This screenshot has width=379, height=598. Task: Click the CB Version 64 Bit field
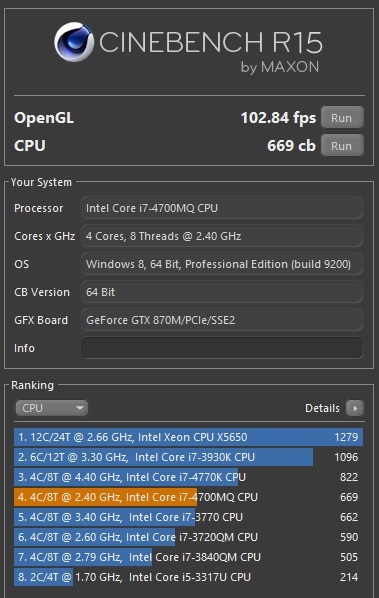pyautogui.click(x=222, y=292)
